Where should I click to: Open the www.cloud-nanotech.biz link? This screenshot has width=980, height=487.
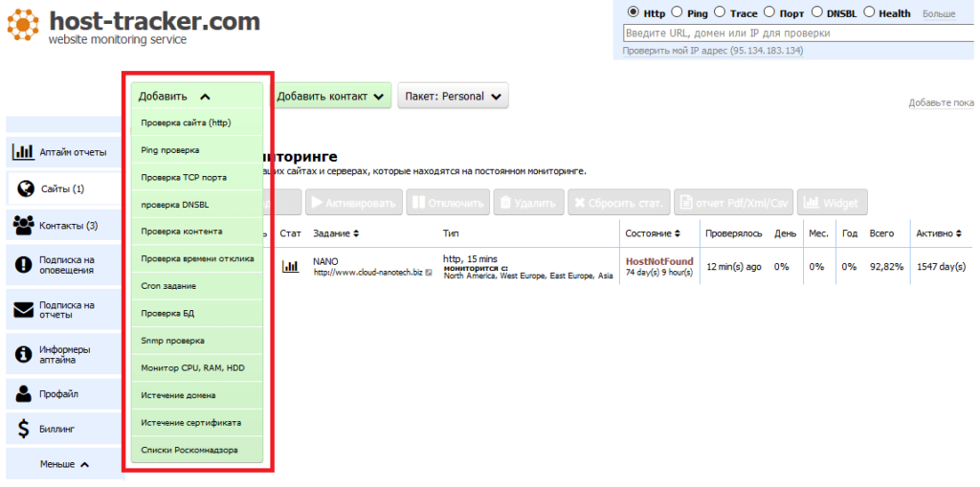point(368,274)
